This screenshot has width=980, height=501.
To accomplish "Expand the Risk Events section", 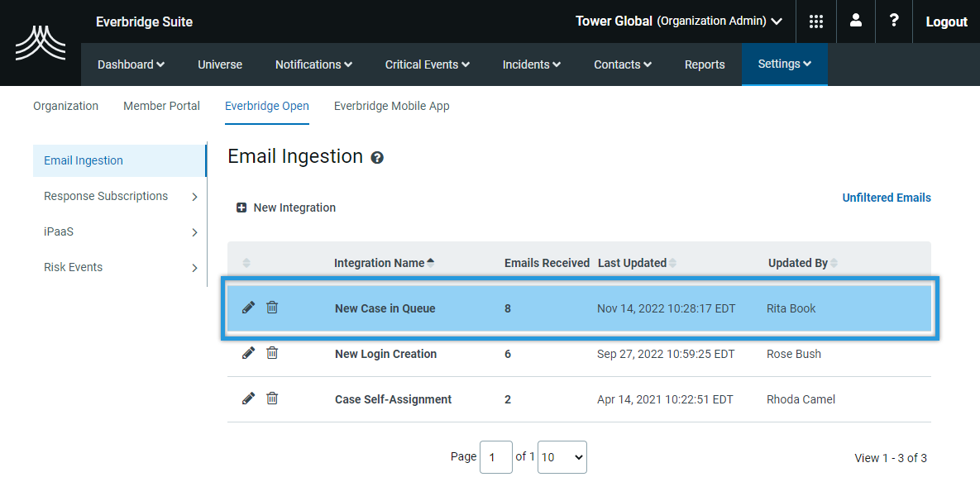I will pyautogui.click(x=74, y=267).
